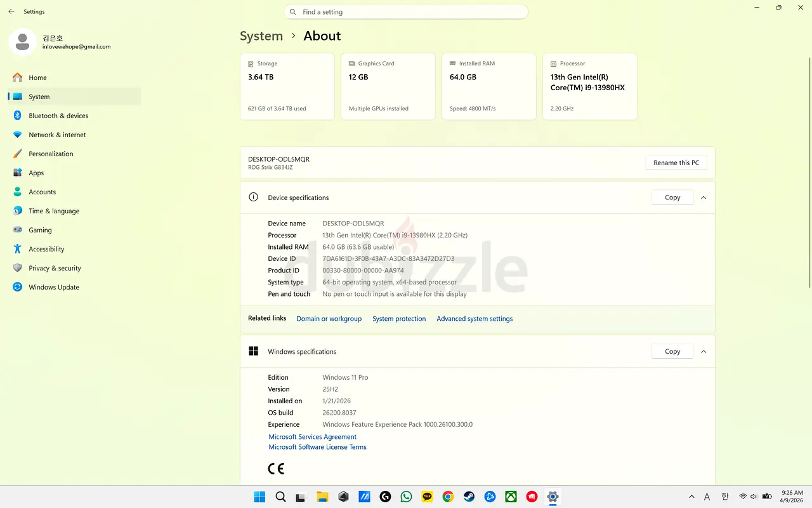
Task: Launch Steam from the taskbar
Action: [469, 497]
